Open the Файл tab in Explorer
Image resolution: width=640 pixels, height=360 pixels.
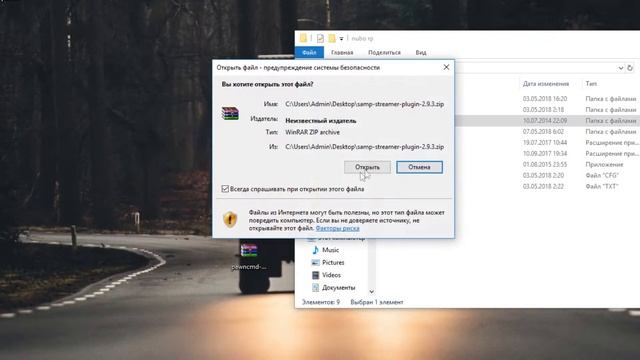pos(309,52)
